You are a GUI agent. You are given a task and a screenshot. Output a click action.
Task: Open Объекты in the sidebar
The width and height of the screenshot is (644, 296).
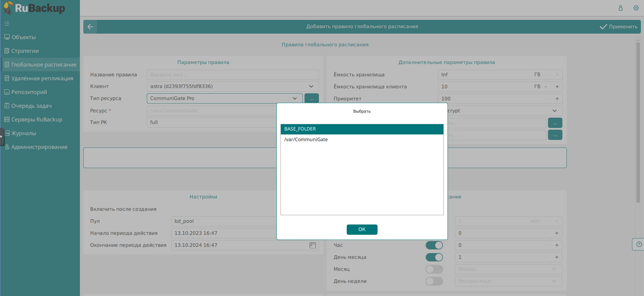pyautogui.click(x=24, y=37)
